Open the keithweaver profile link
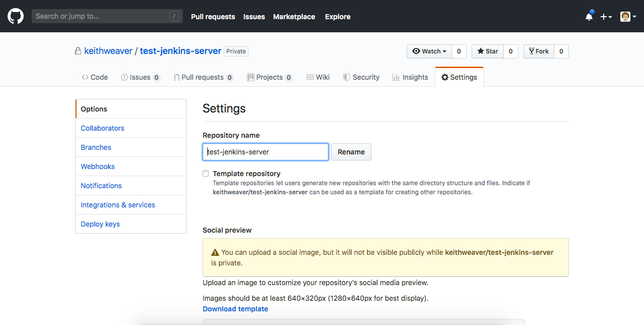 pyautogui.click(x=108, y=51)
